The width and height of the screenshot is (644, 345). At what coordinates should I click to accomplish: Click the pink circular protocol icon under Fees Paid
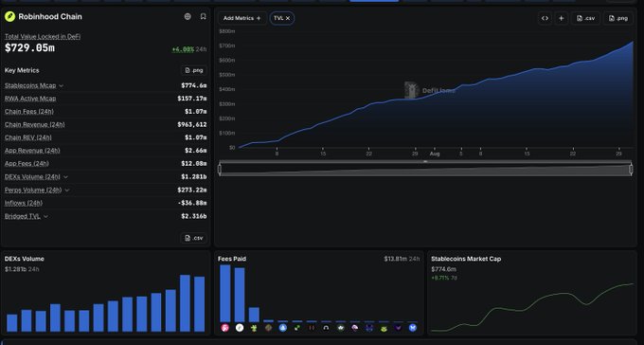(224, 328)
